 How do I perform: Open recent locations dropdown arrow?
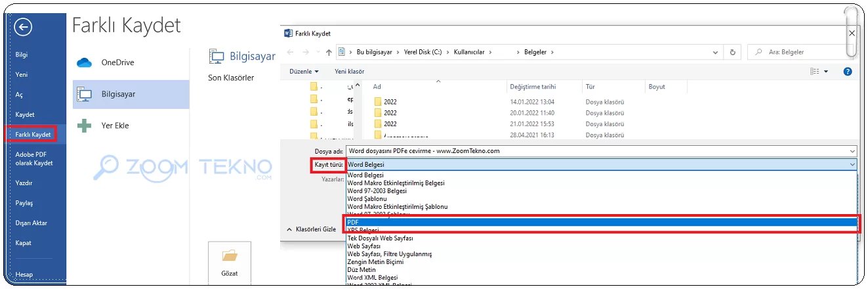pos(318,52)
